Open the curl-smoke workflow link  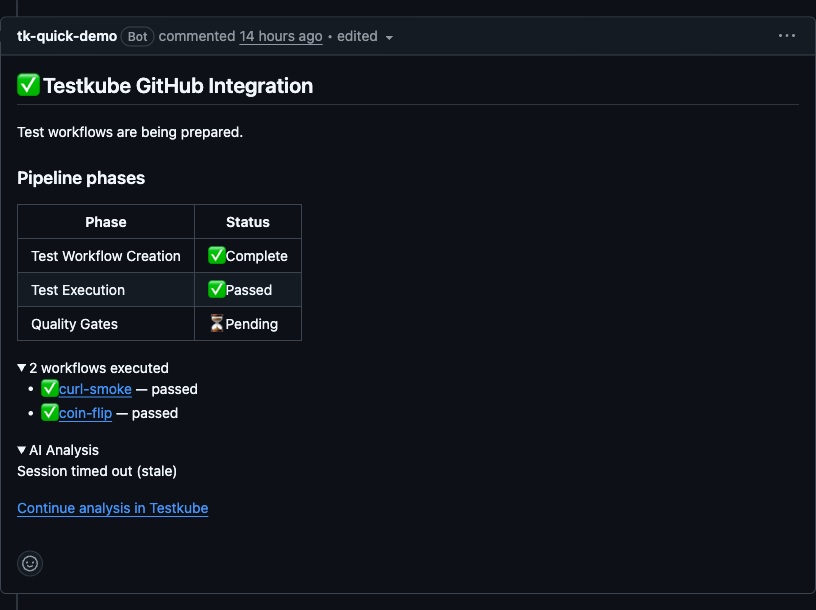(x=95, y=389)
